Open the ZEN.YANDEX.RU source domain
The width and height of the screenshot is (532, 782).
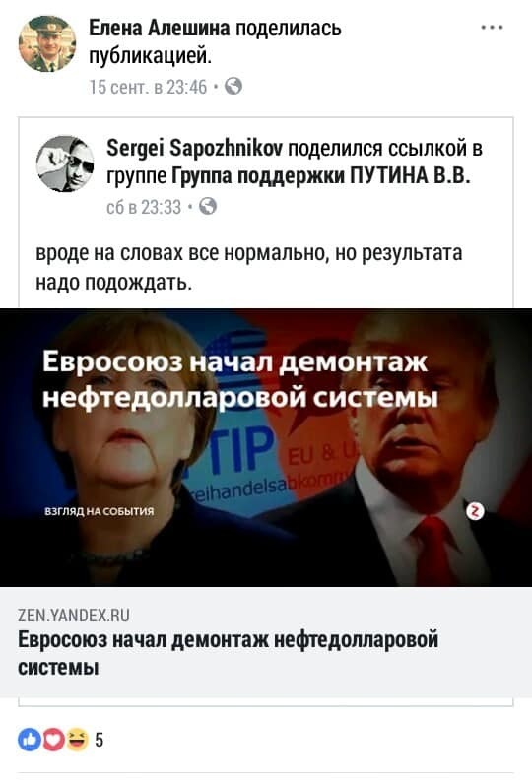(74, 616)
